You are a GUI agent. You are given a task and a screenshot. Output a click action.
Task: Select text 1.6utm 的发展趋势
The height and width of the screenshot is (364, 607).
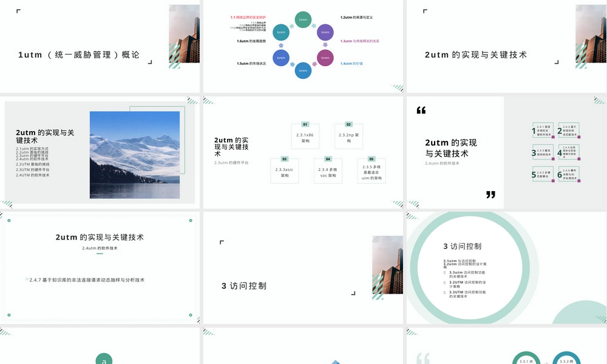click(251, 41)
